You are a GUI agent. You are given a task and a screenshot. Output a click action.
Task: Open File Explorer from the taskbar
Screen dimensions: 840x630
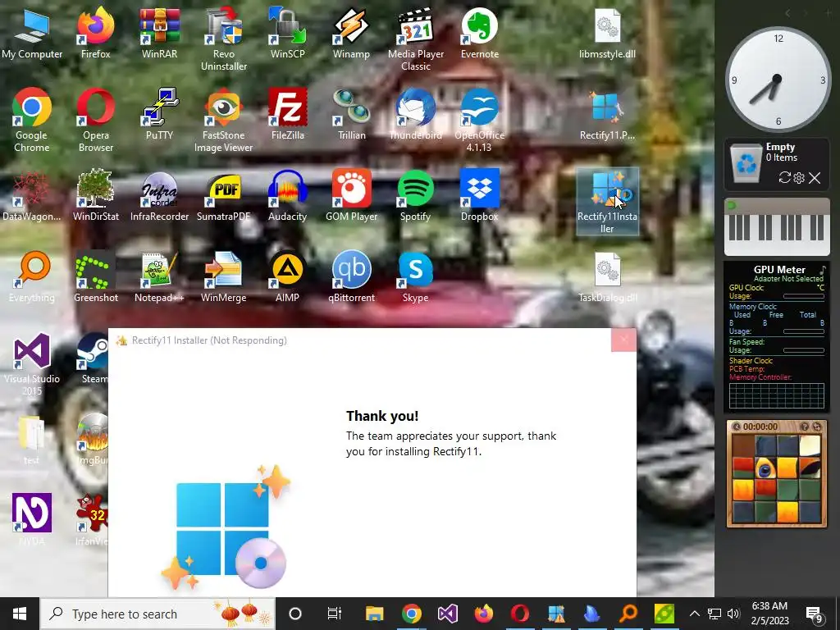(374, 614)
